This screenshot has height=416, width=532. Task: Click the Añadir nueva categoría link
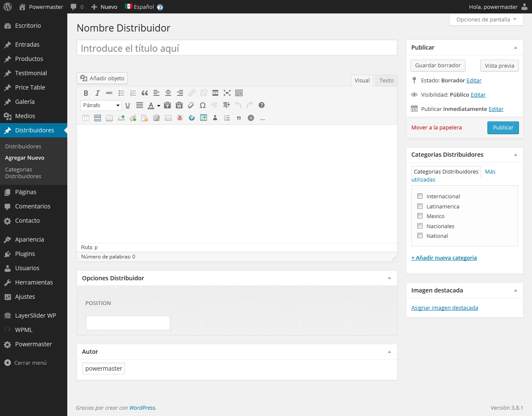point(444,258)
